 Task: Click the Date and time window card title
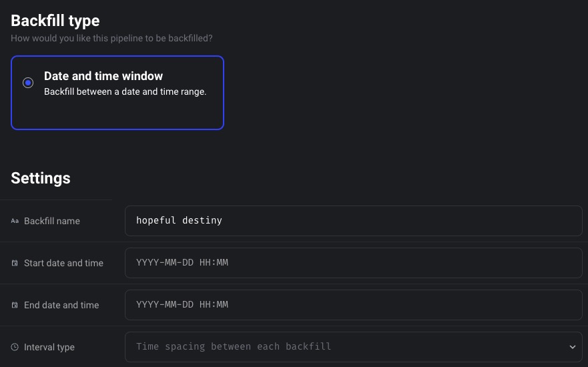103,76
